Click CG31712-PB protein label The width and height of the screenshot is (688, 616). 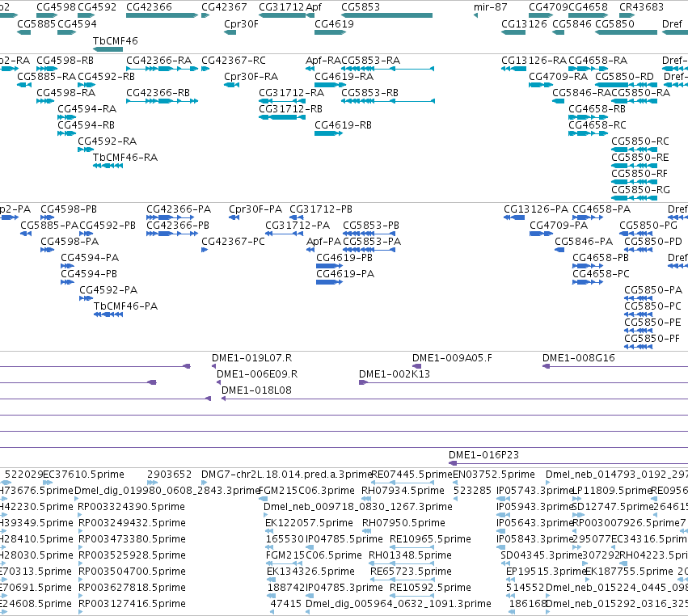[x=321, y=209]
